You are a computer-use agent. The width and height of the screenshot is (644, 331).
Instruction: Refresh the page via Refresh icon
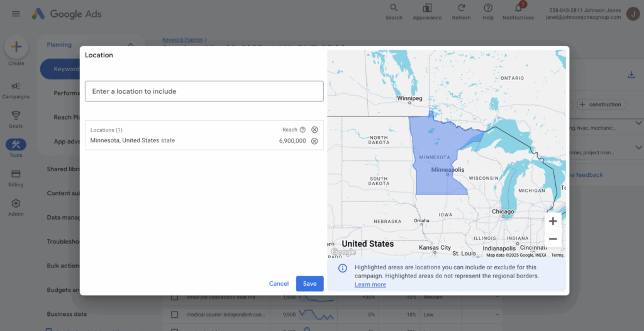[x=461, y=12]
